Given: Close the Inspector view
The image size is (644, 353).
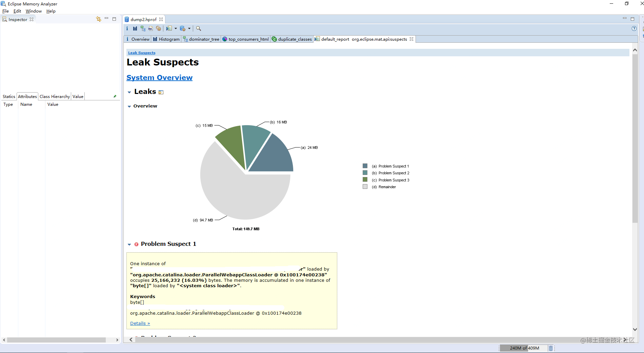Looking at the screenshot, I should [x=32, y=19].
